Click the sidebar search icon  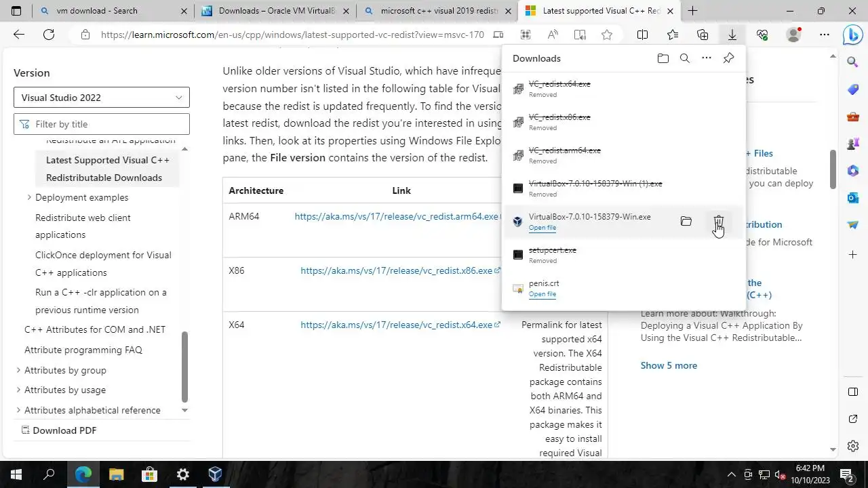click(853, 62)
